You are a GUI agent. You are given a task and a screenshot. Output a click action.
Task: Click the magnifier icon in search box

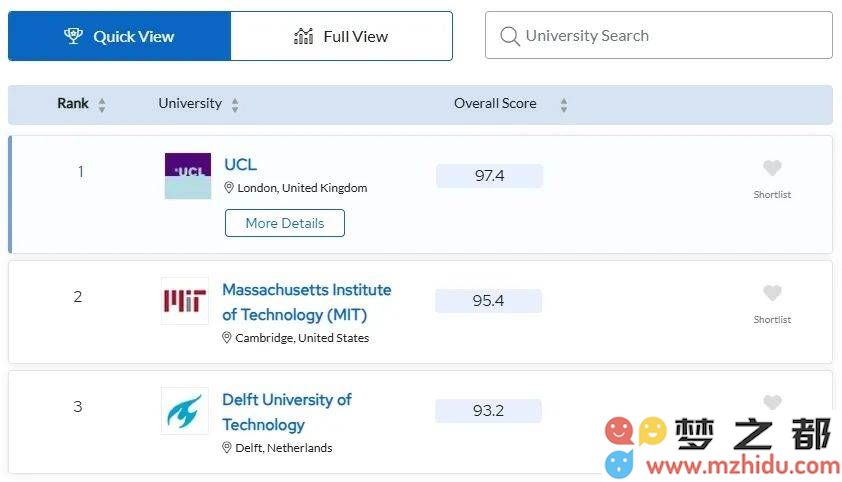click(510, 36)
